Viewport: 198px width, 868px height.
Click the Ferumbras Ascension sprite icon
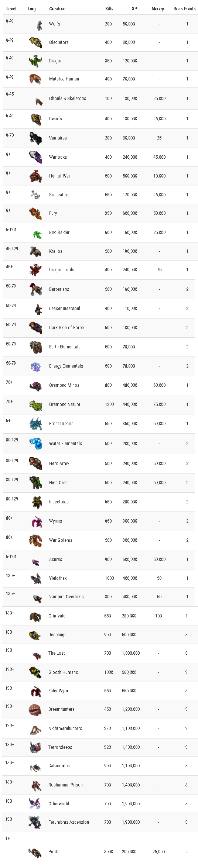click(x=35, y=822)
